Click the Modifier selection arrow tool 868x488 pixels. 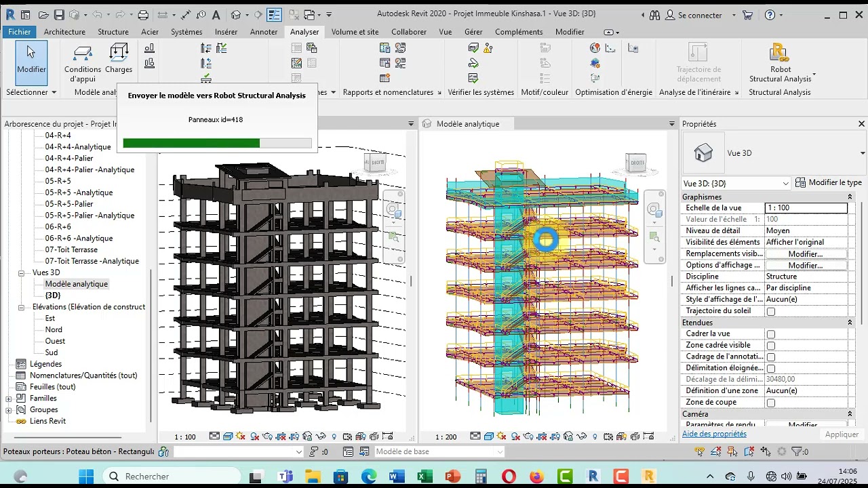pos(31,62)
